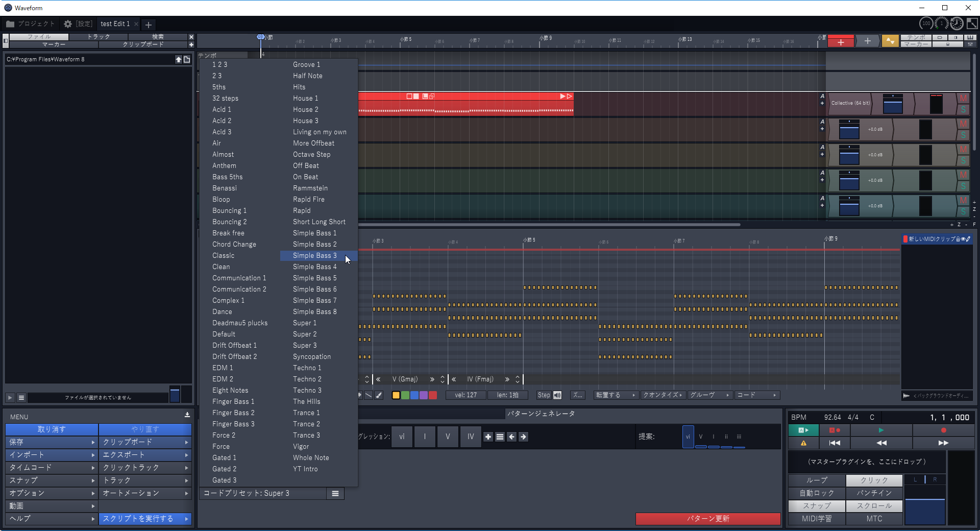This screenshot has height=531, width=980.
Task: Expand the グルーヴ groove dropdown
Action: pyautogui.click(x=709, y=395)
